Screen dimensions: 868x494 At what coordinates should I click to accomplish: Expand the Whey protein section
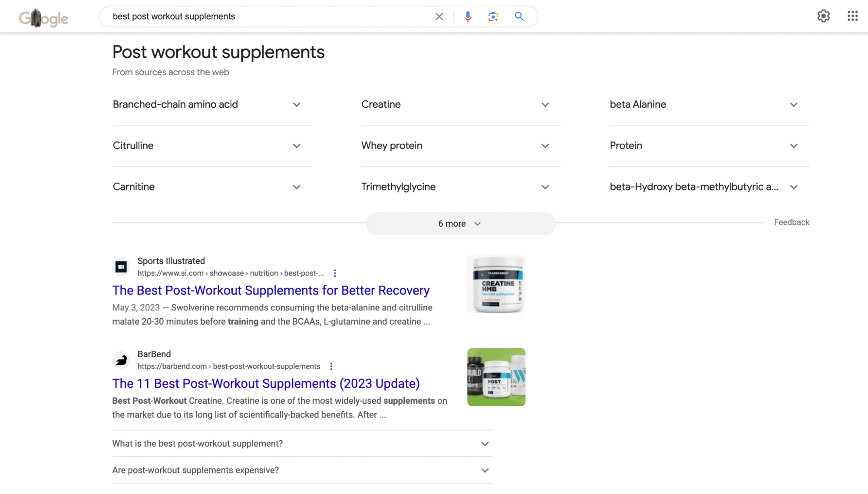[545, 146]
